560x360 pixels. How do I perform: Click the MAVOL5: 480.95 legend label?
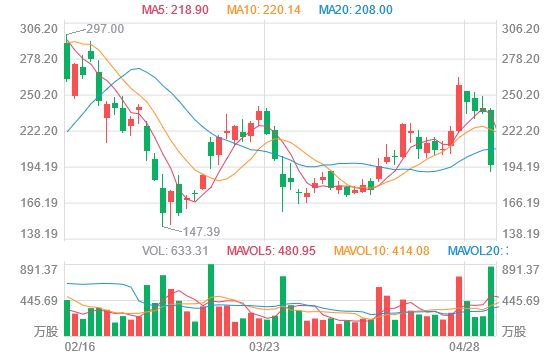coord(271,251)
